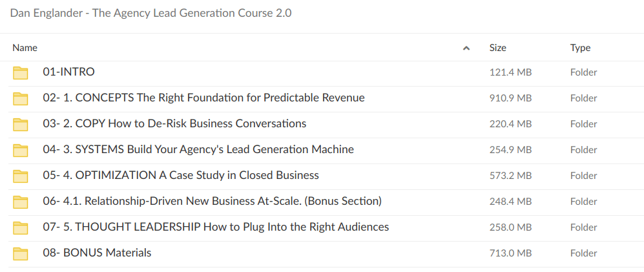The image size is (644, 272).
Task: Open SYSTEMS Lead Generation Machine folder
Action: 198,150
